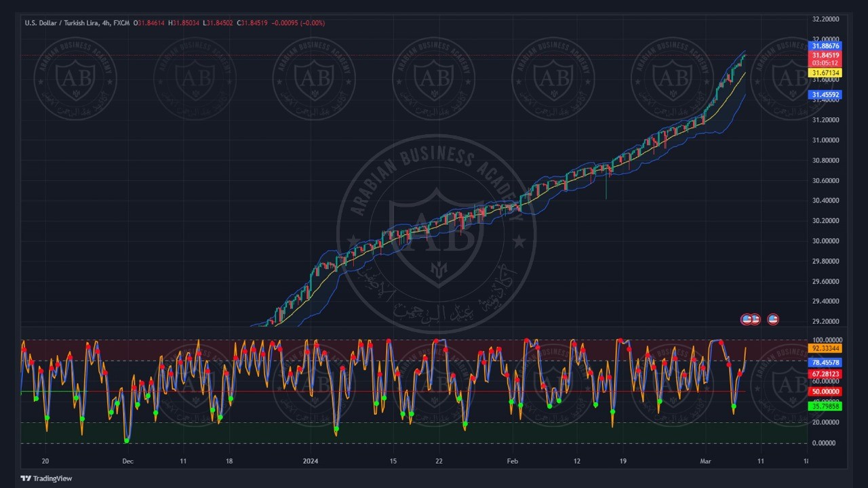
Task: Click the Open value 31.84614 in the legend
Action: click(x=152, y=23)
